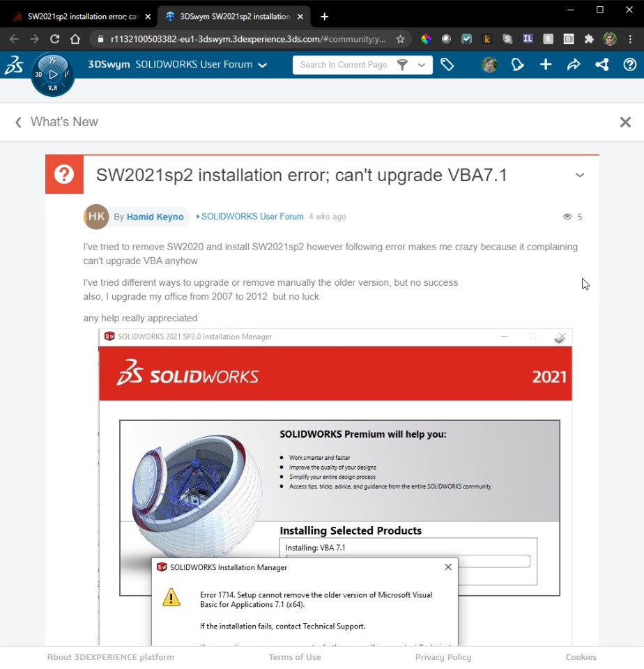Open Hamid Keyno's profile link
Screen dimensions: 644x669
click(x=155, y=217)
